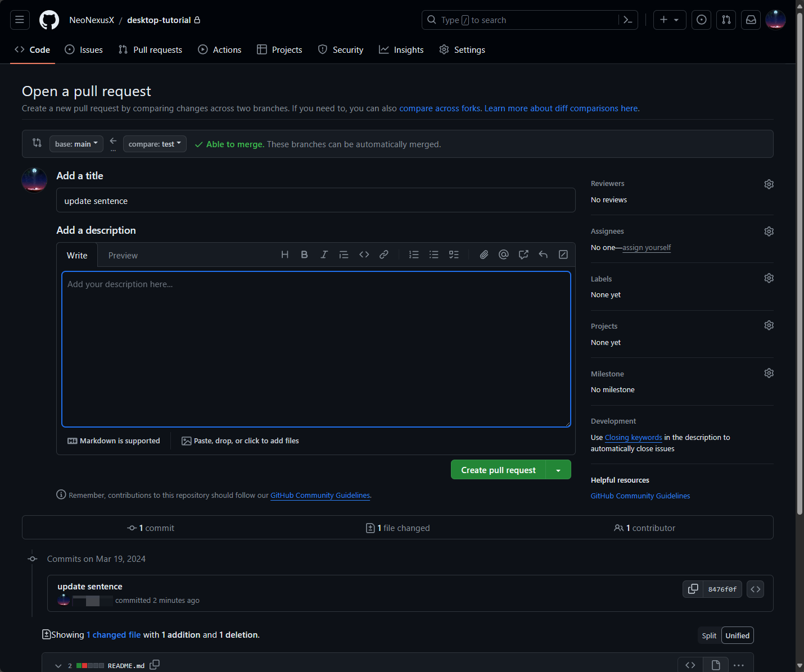
Task: Open slash commands icon
Action: (x=563, y=255)
